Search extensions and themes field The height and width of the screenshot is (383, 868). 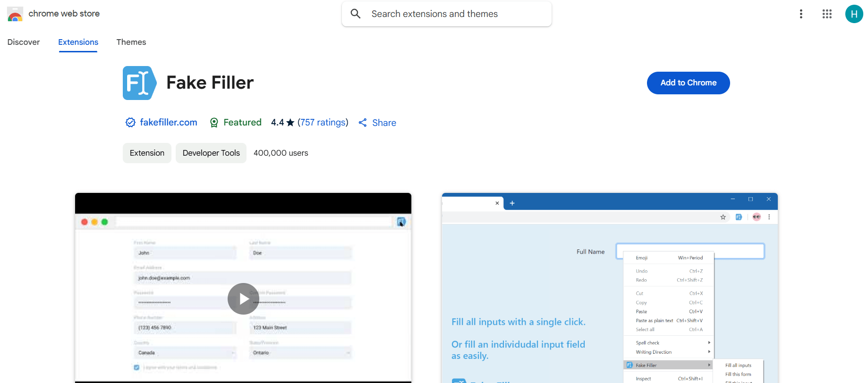pos(447,14)
